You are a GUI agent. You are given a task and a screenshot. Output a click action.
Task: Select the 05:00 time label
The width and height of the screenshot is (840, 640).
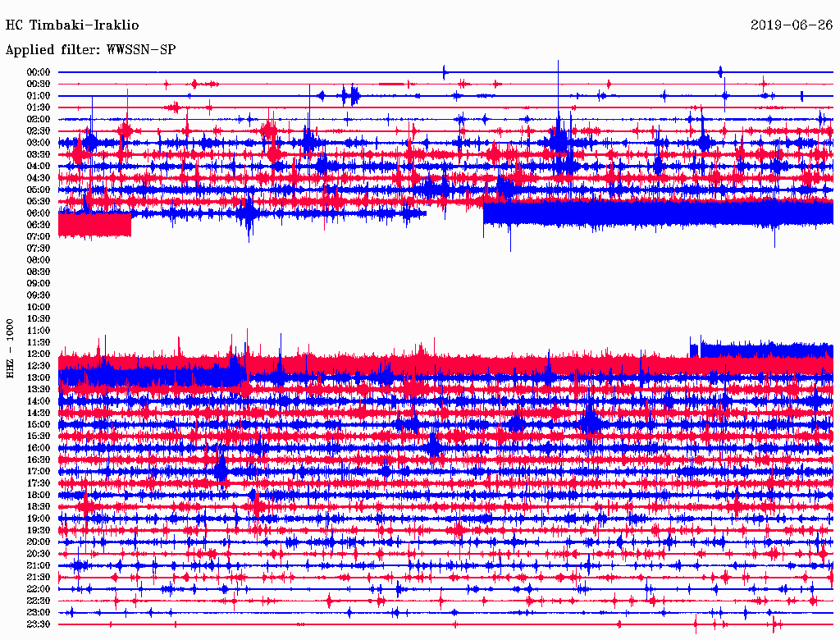point(39,190)
